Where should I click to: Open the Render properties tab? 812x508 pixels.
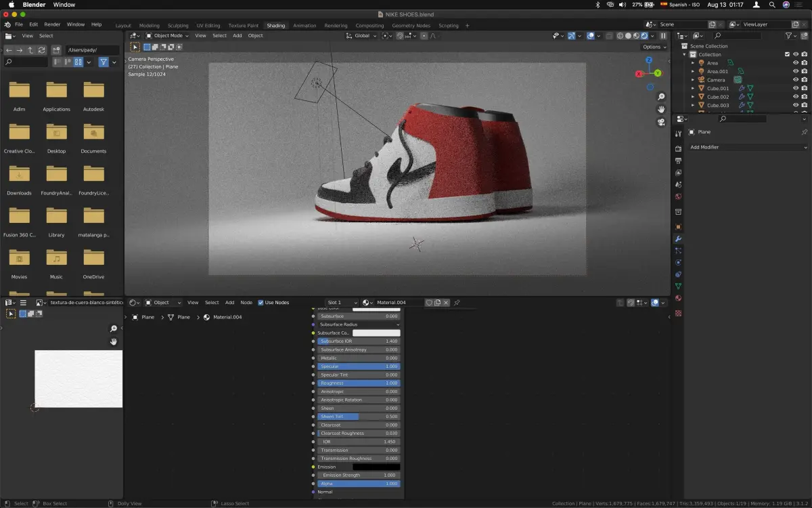(678, 149)
